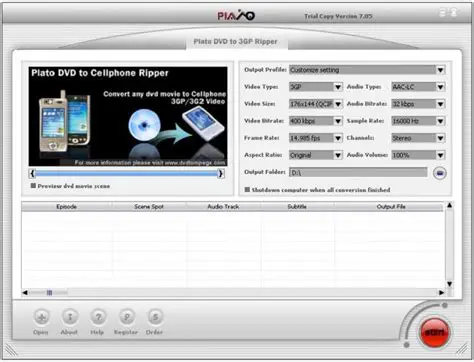The image size is (474, 362).
Task: Expand the Output Profile dropdown
Action: tap(440, 70)
